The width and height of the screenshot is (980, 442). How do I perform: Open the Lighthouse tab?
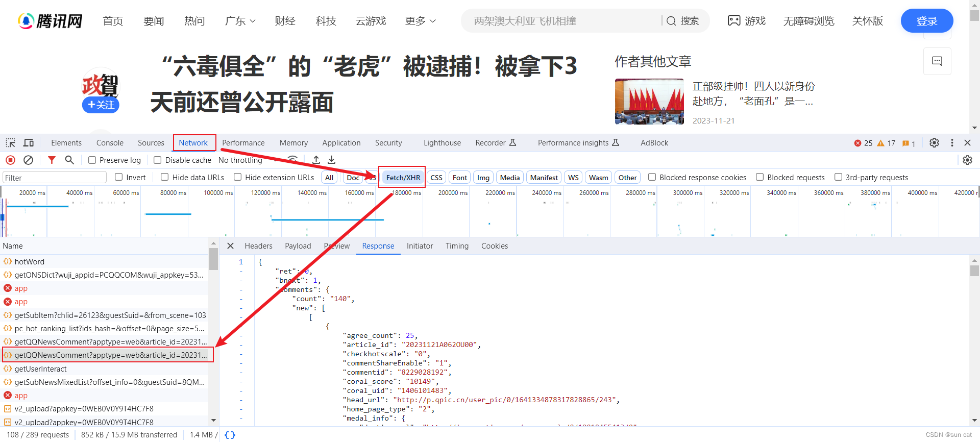pos(442,143)
